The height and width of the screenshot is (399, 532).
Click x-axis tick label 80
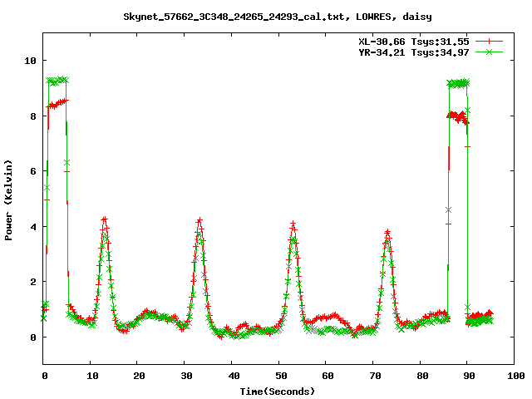(x=422, y=376)
